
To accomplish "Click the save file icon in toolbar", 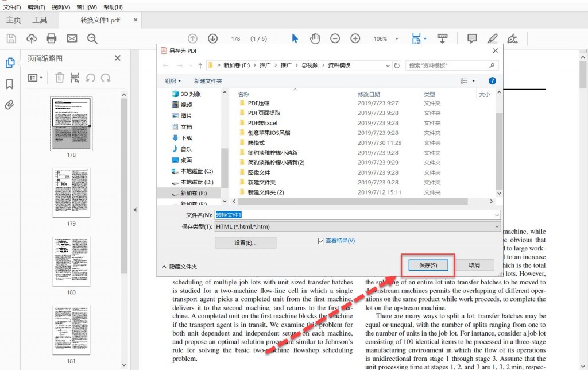I will (11, 38).
